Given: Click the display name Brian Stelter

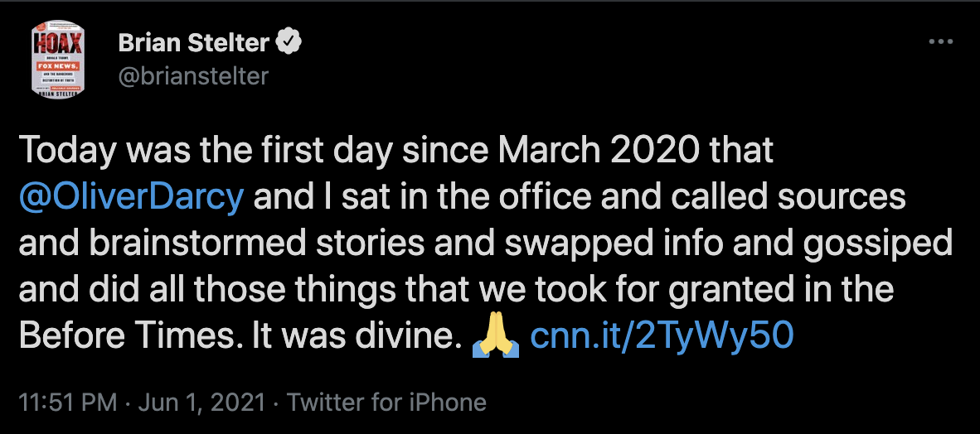Looking at the screenshot, I should pos(196,41).
